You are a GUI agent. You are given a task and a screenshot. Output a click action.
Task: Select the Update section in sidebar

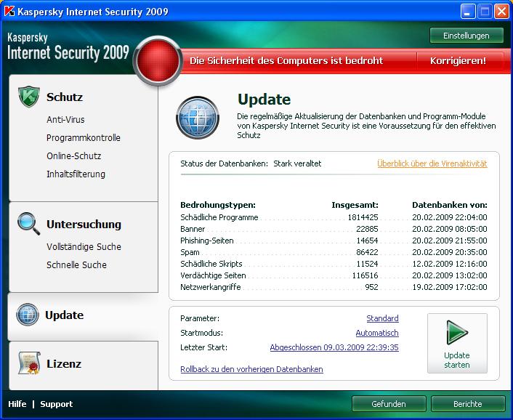64,315
